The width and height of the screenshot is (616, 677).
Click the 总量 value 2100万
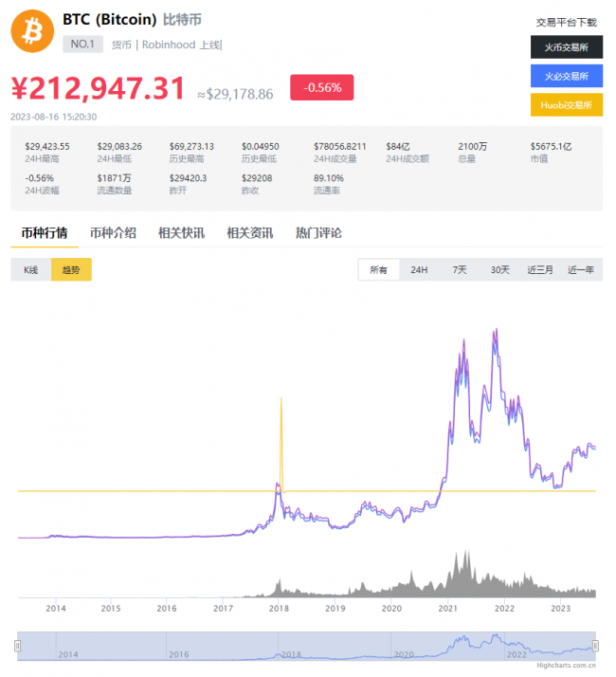coord(472,146)
